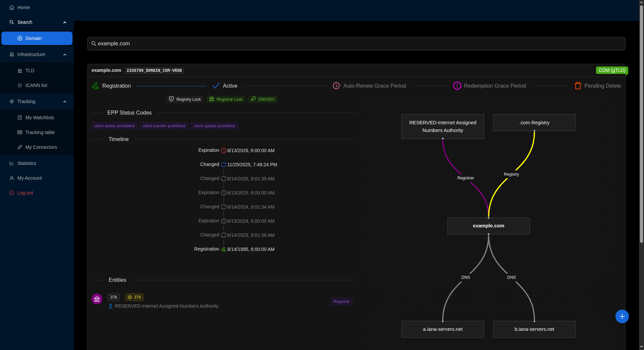Click the Home icon in the sidebar
The width and height of the screenshot is (644, 350).
coord(12,7)
